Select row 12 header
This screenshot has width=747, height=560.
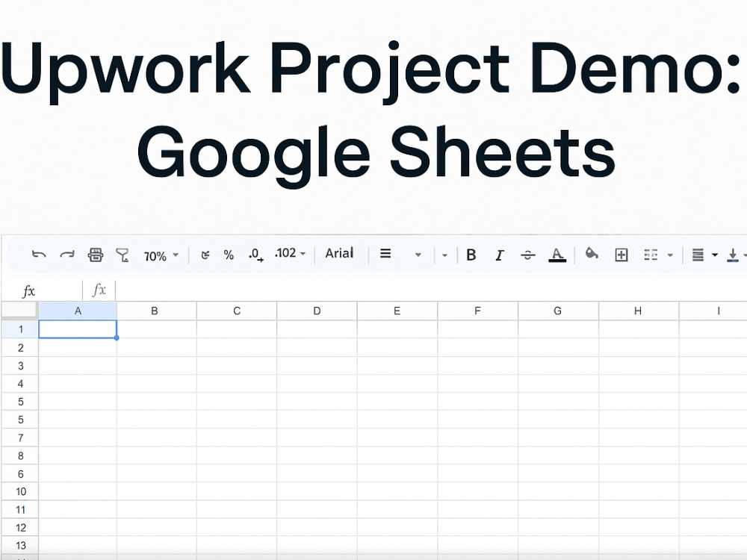coord(20,528)
